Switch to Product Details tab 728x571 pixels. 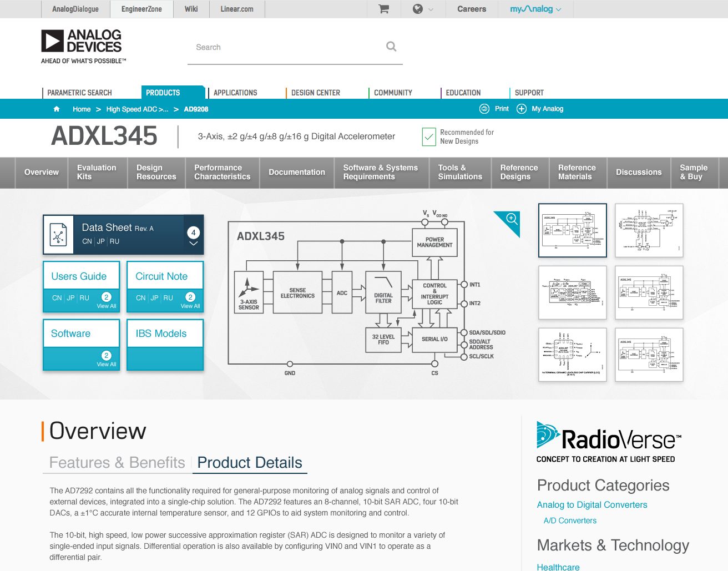[250, 463]
